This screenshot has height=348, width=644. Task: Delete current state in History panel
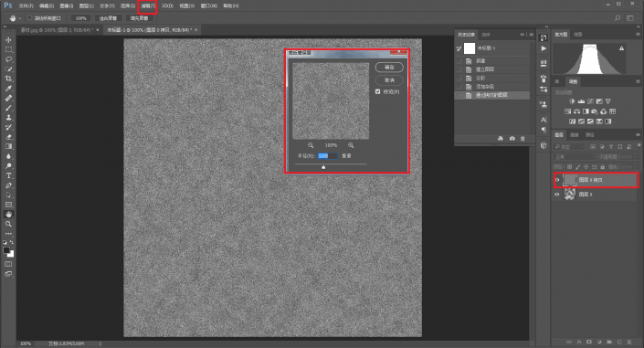523,139
